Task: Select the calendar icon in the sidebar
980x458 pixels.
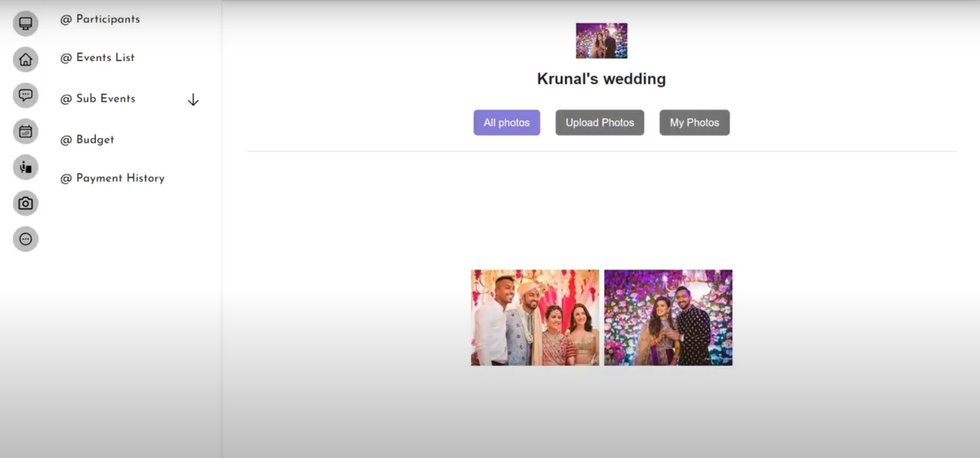Action: point(26,132)
